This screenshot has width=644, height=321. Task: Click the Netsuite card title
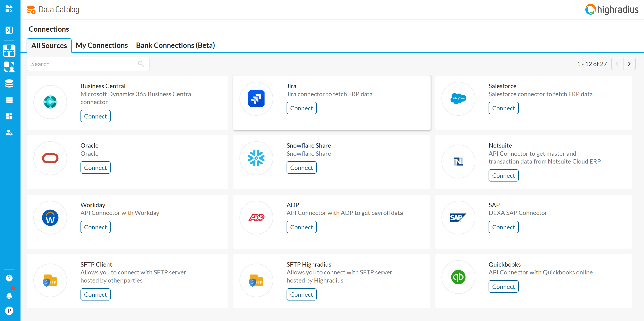500,146
